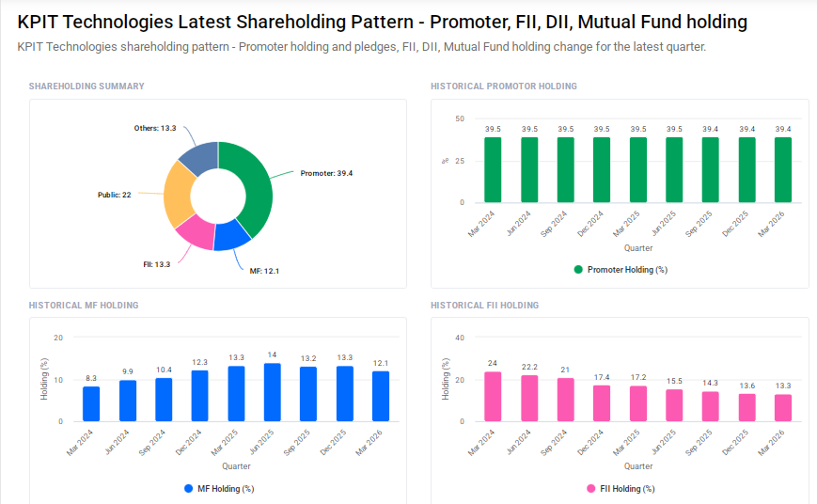Click the '15.5' value in the FII chart
Viewport: 817px width, 504px height.
point(674,381)
